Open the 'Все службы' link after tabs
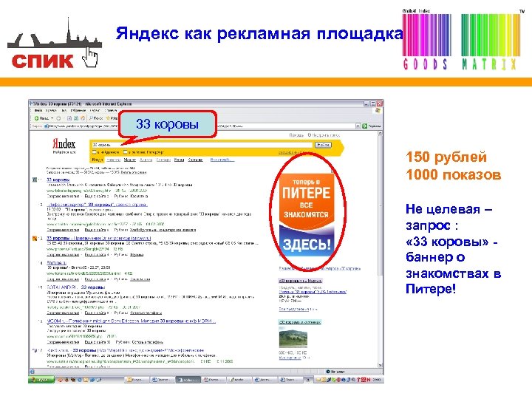Image resolution: width=532 pixels, height=399 pixels. (x=222, y=160)
